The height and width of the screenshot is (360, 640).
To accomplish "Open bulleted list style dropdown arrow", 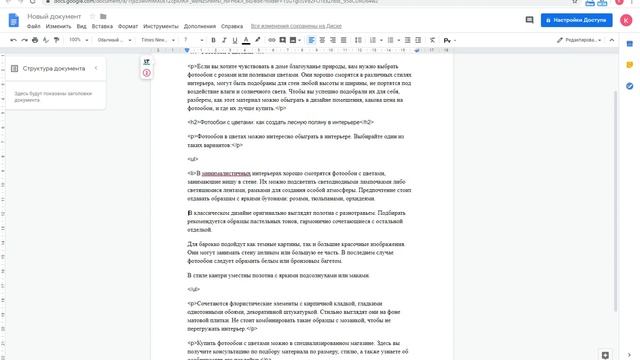I will click(399, 40).
